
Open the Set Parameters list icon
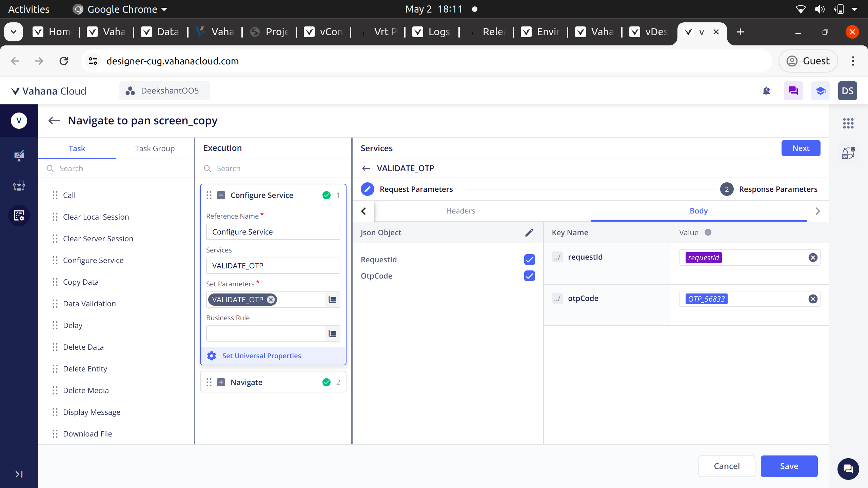click(332, 300)
